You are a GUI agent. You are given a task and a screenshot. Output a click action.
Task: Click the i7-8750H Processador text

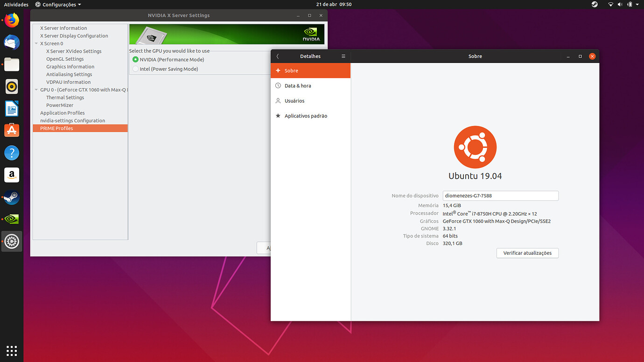pyautogui.click(x=490, y=213)
